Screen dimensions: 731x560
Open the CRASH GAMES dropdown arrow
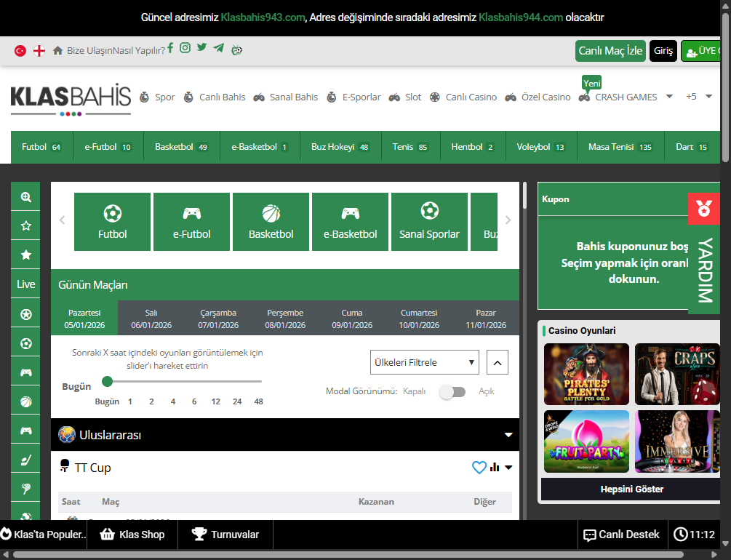pos(669,97)
